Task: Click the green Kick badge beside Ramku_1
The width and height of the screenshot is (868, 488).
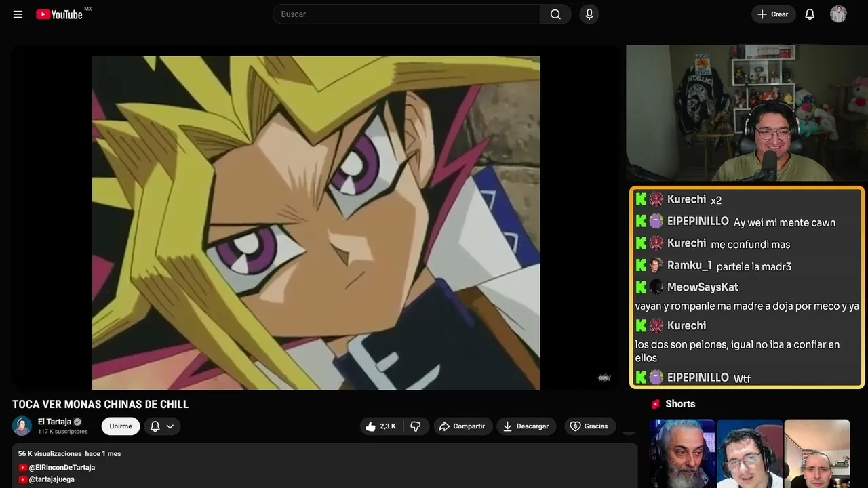Action: [641, 265]
